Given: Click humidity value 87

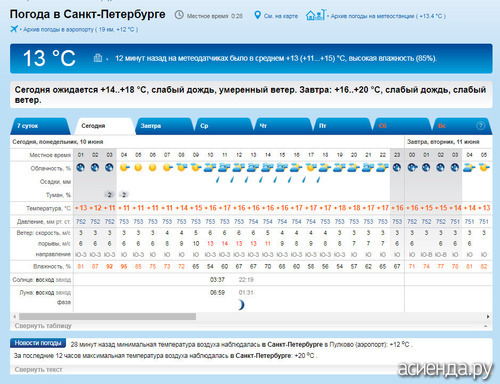Looking at the screenshot, I should click(95, 266).
